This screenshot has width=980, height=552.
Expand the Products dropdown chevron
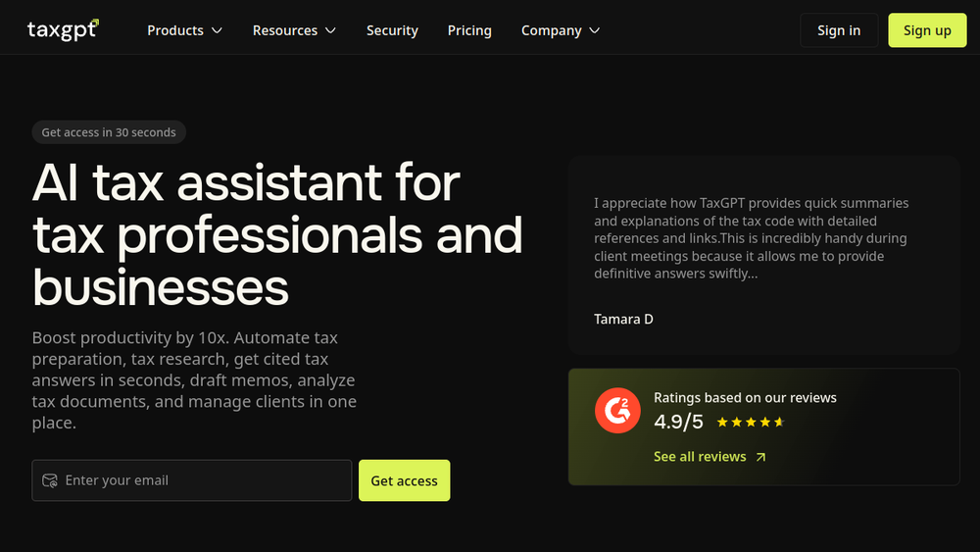point(217,30)
